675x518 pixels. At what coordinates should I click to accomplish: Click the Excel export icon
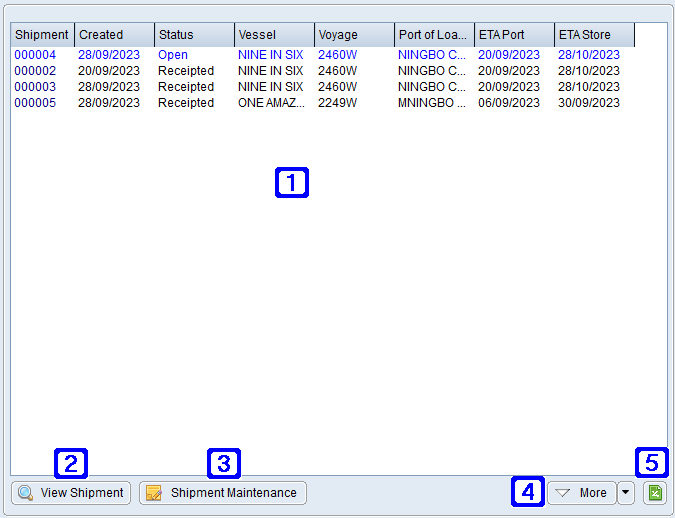[655, 493]
